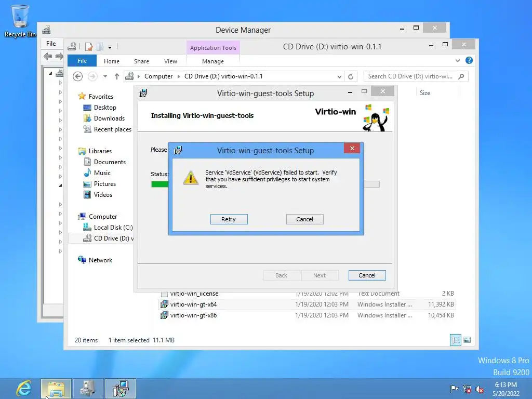
Task: Click the installer icon in setup title bar
Action: coord(143,92)
